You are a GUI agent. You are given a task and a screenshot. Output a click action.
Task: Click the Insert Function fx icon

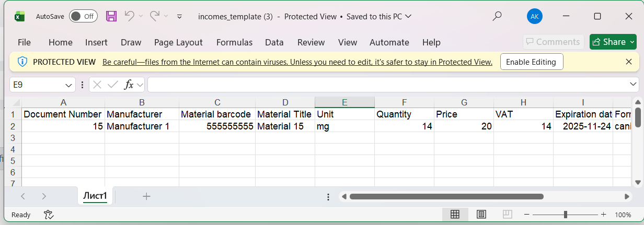coord(129,85)
